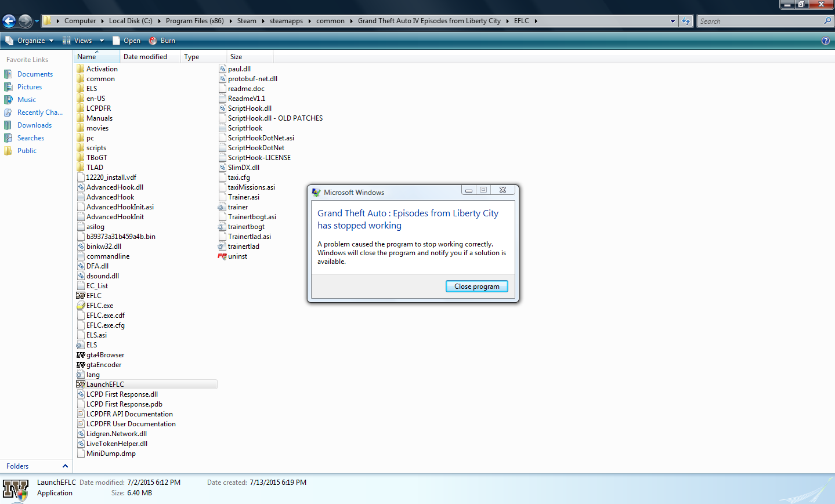This screenshot has width=835, height=504.
Task: Select the Lidgren.Network.dll file
Action: tap(116, 434)
